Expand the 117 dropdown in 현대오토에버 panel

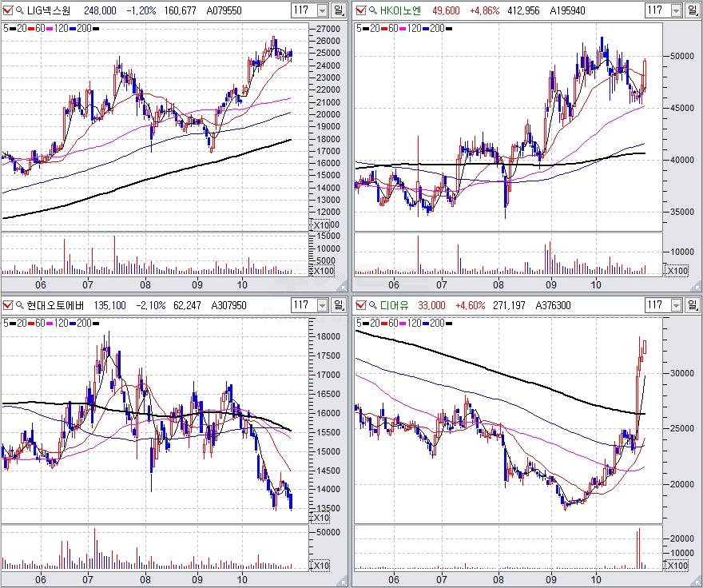(322, 304)
